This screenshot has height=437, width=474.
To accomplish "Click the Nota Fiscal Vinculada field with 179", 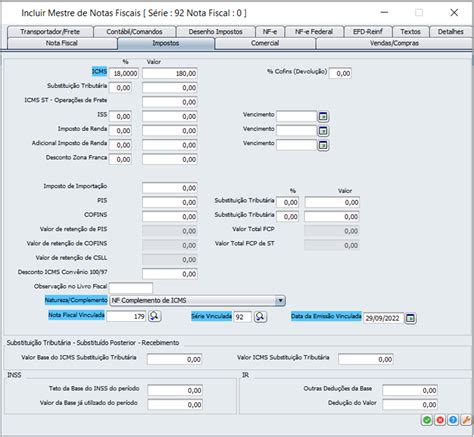I will tap(127, 316).
